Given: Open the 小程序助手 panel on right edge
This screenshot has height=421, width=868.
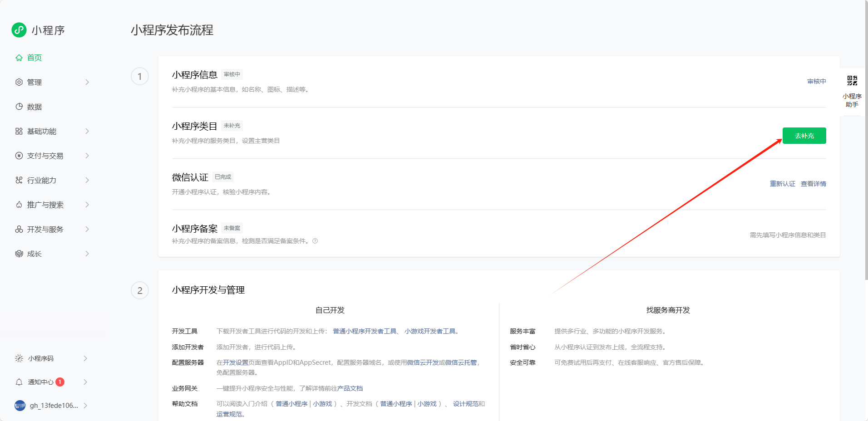Looking at the screenshot, I should 853,89.
